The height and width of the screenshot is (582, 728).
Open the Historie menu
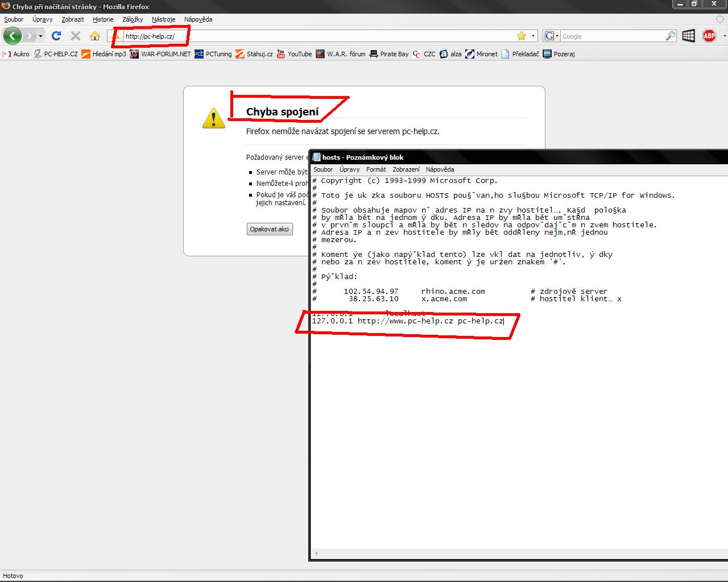click(x=103, y=19)
